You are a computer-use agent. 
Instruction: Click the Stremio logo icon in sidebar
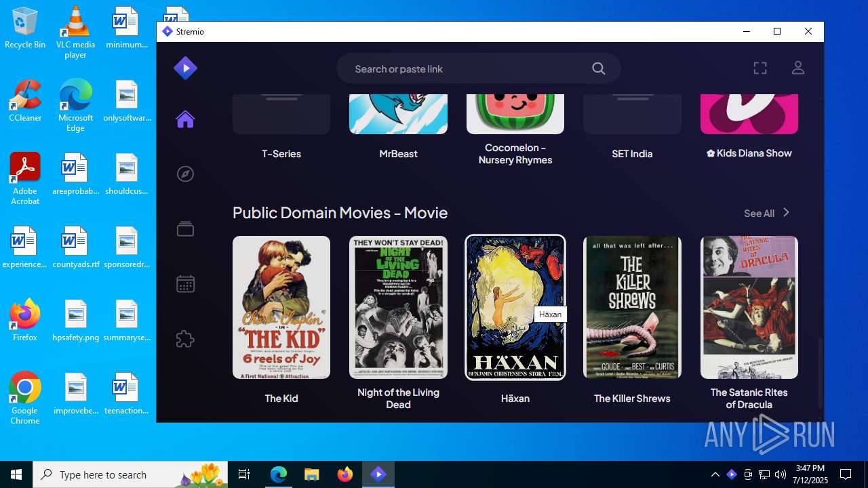click(185, 68)
